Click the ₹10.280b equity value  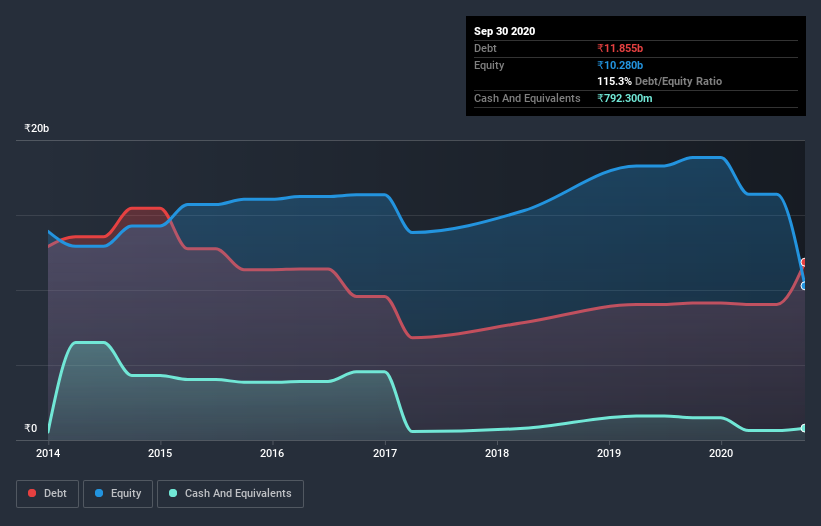click(620, 65)
